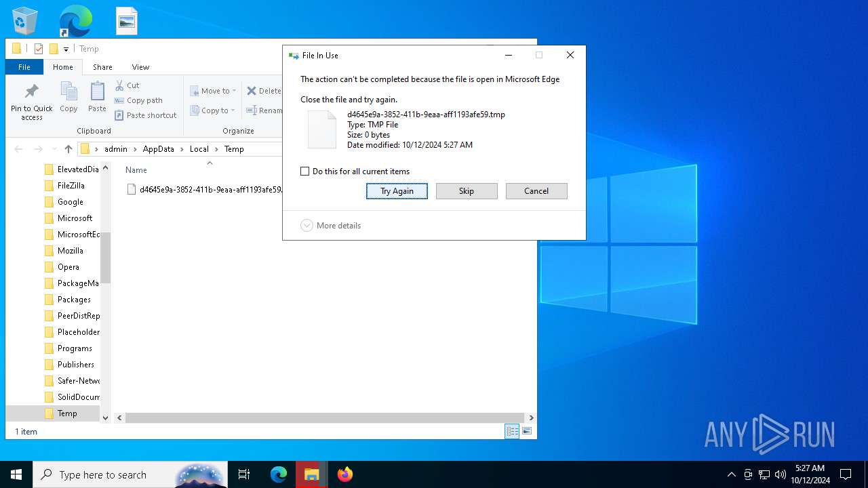Open Customize Quick Access Toolbar arrow
Viewport: 868px width, 488px height.
click(66, 49)
